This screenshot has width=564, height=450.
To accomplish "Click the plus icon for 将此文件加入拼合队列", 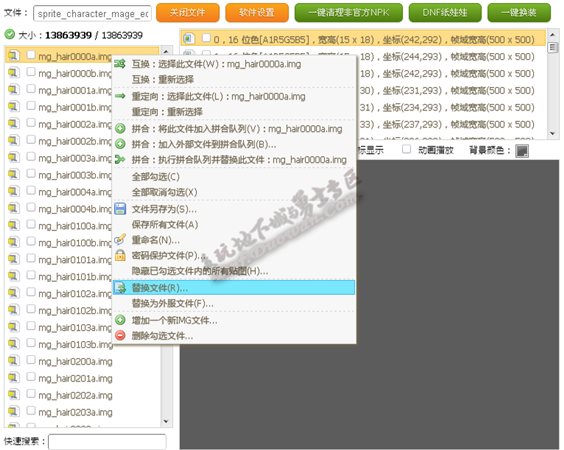I will [120, 128].
